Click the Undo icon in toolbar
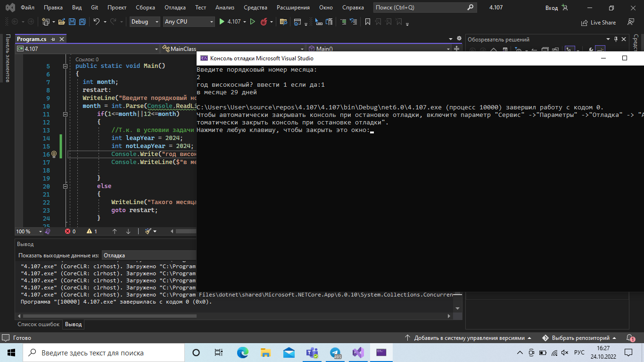 [98, 21]
